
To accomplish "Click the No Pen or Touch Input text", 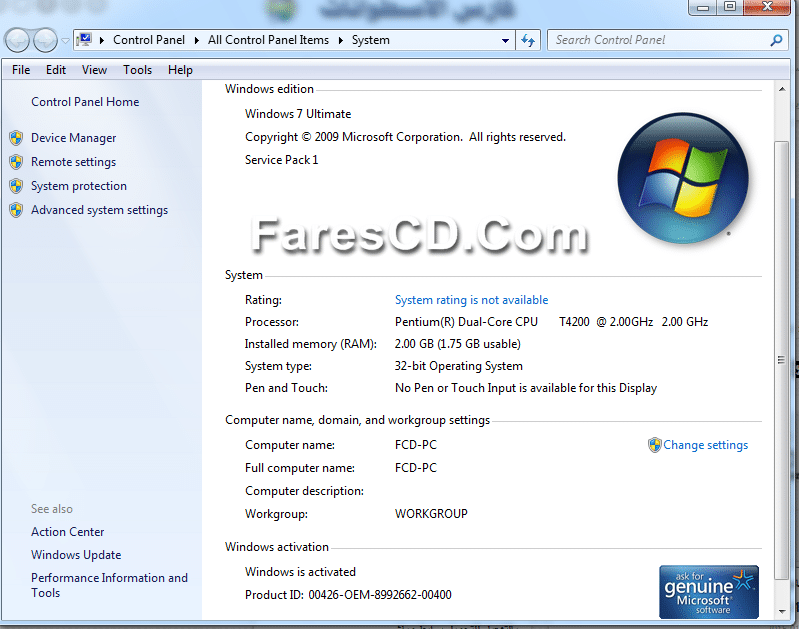I will (526, 388).
